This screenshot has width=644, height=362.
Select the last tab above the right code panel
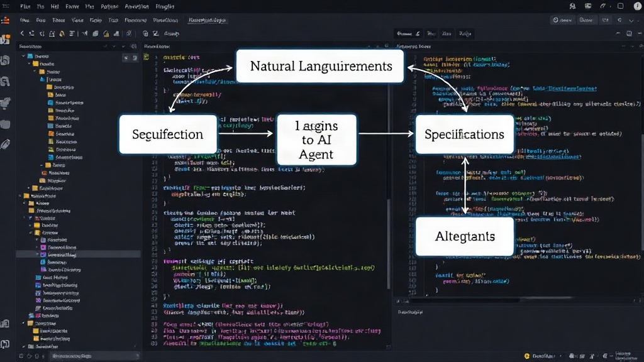(465, 34)
